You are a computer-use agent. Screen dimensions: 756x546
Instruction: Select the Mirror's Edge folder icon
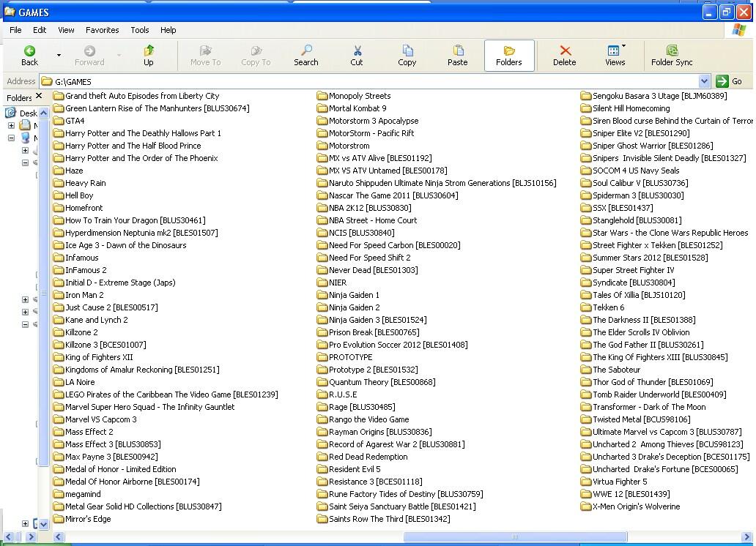point(59,519)
